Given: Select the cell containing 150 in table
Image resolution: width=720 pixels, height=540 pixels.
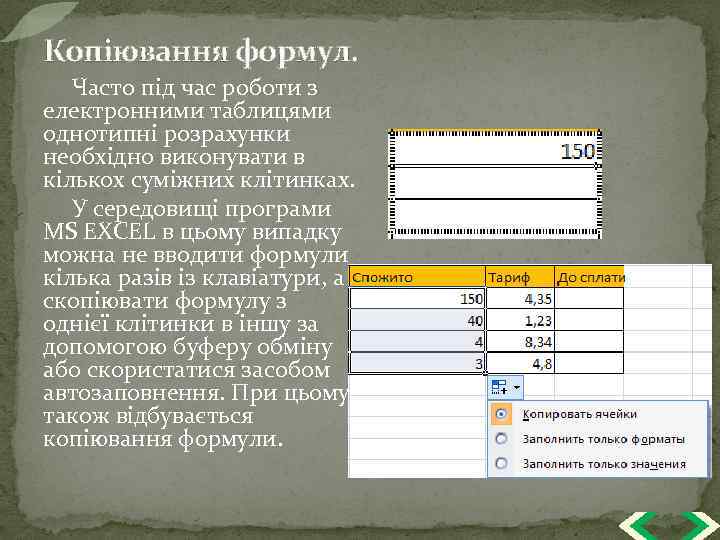Looking at the screenshot, I should (417, 298).
